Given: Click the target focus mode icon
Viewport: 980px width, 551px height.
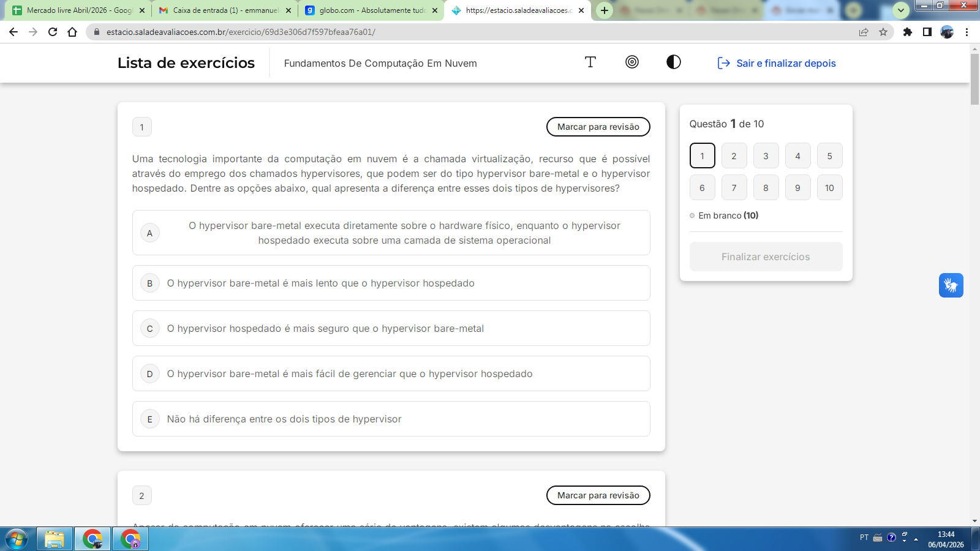Looking at the screenshot, I should tap(631, 62).
